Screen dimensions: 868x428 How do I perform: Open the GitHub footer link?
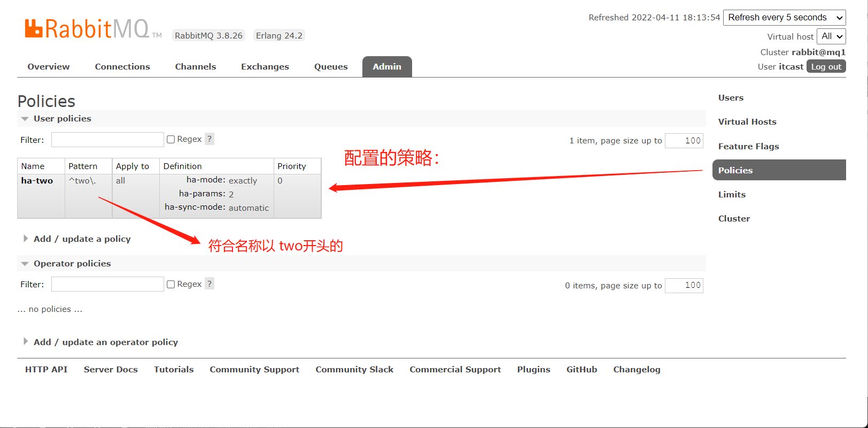[x=582, y=370]
